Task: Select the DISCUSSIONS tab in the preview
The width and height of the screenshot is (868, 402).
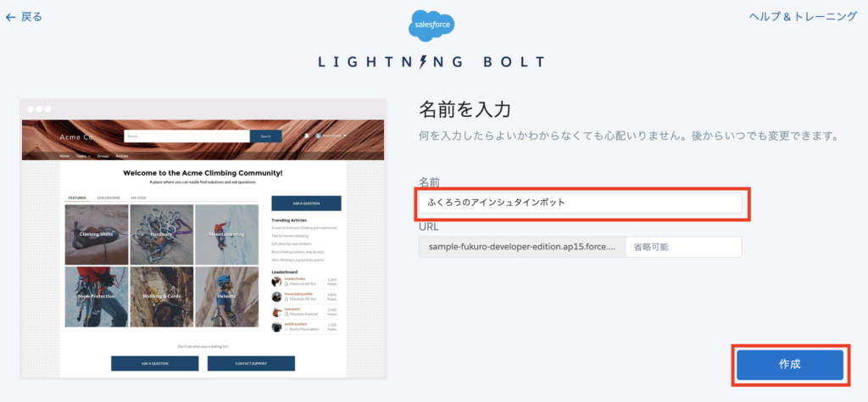Action: pos(108,198)
